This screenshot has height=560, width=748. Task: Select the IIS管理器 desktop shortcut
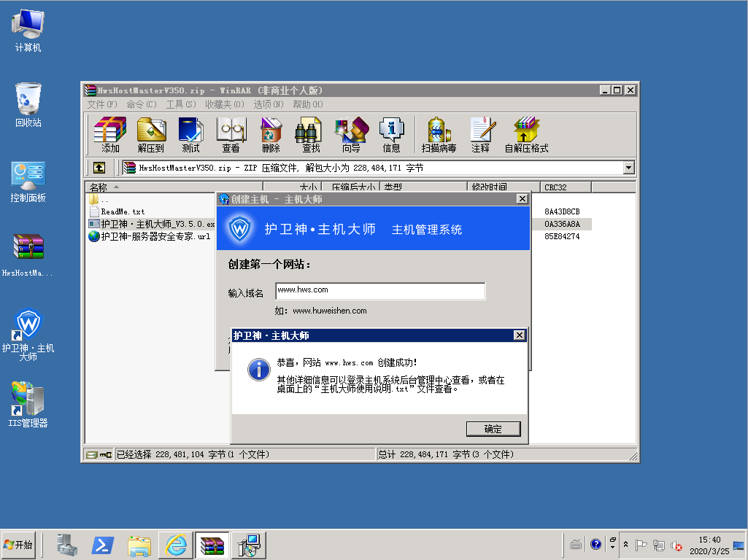click(28, 404)
